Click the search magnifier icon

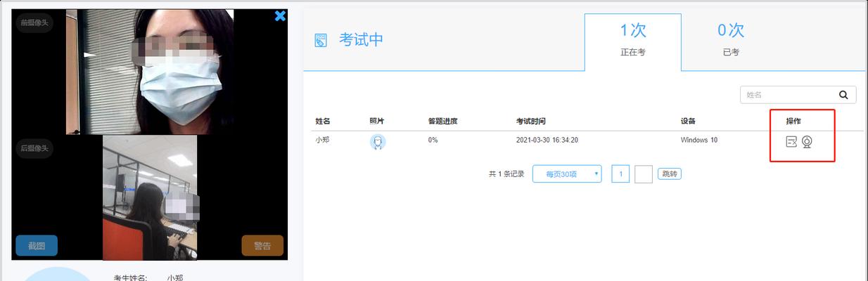pyautogui.click(x=843, y=94)
